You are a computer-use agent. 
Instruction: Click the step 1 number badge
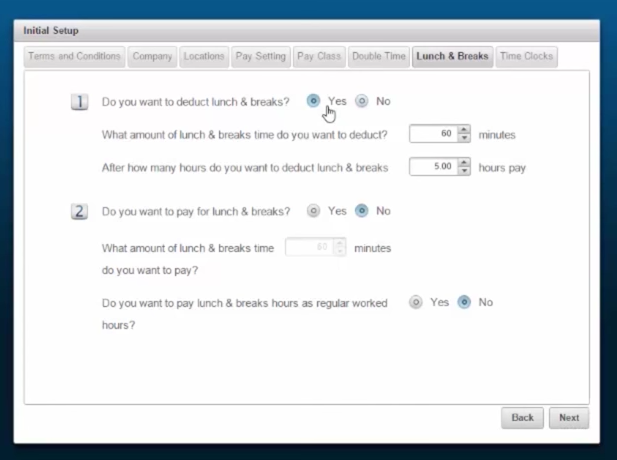click(x=79, y=102)
